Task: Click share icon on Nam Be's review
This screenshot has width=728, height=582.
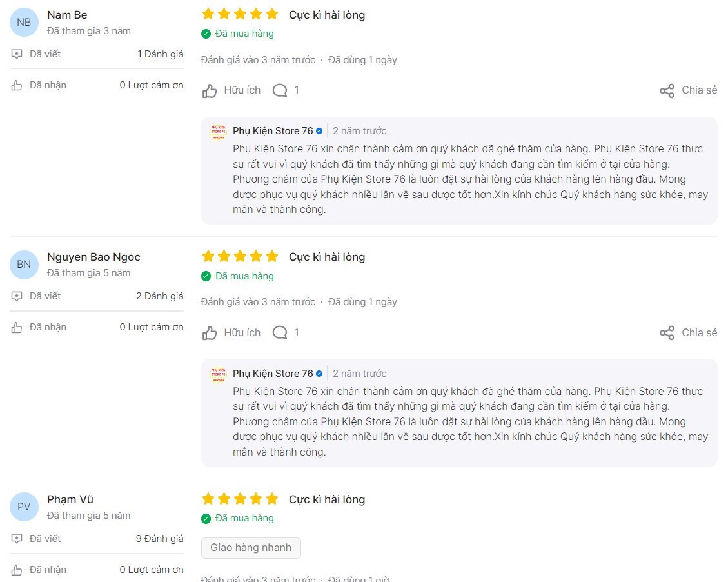Action: (667, 90)
